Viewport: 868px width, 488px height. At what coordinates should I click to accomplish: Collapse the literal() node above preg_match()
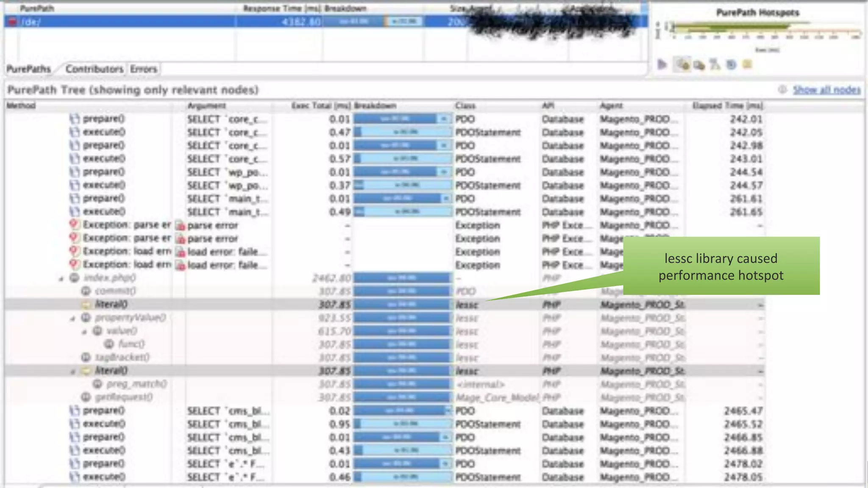[72, 372]
